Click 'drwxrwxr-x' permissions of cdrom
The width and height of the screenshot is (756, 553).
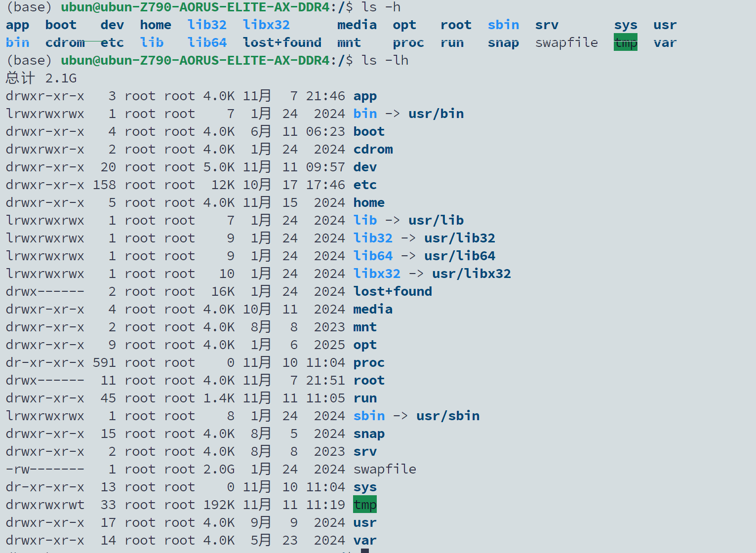[45, 149]
